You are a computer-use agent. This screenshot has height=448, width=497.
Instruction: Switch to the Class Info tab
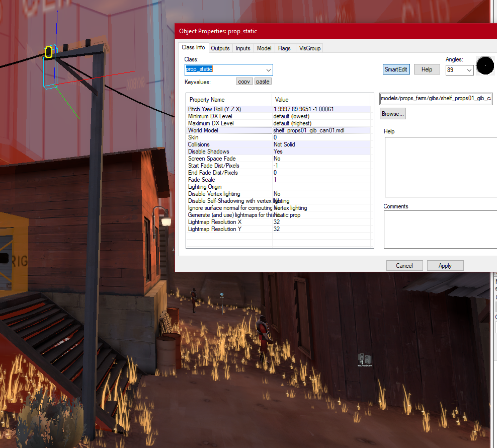point(193,48)
